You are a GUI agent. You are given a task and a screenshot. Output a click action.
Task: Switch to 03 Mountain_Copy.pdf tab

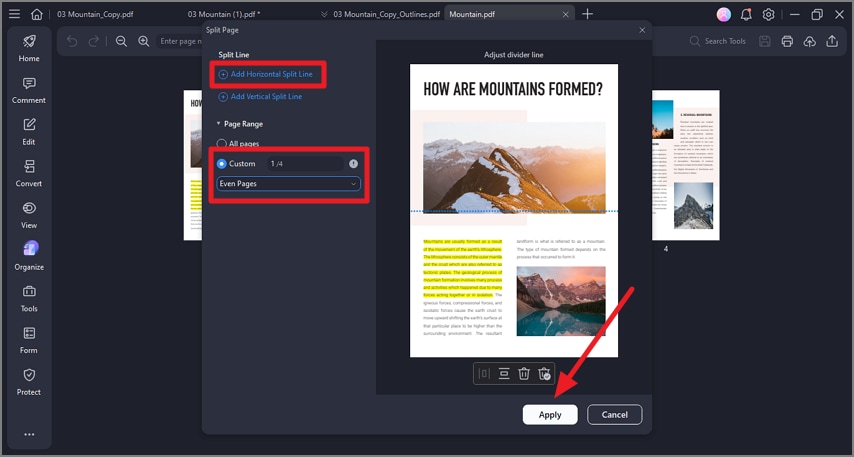coord(95,14)
